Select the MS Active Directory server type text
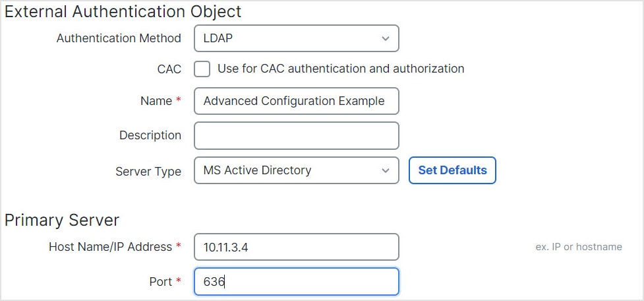The image size is (644, 301). pyautogui.click(x=257, y=170)
